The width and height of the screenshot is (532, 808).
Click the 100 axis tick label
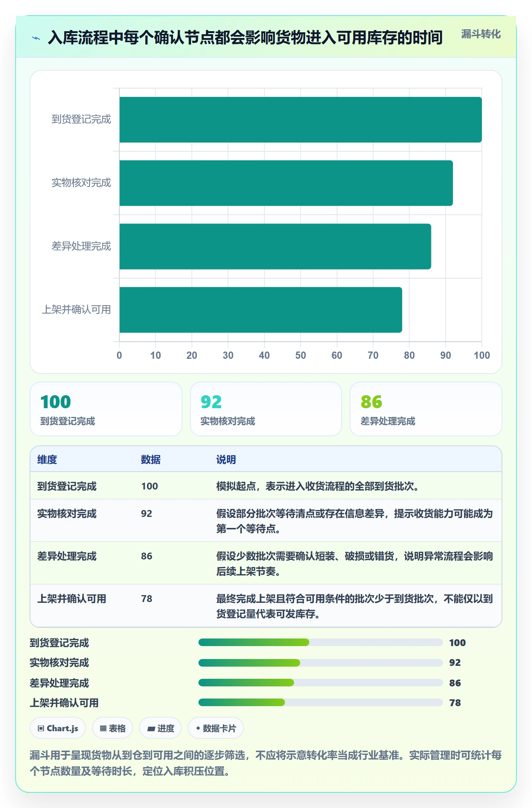pyautogui.click(x=482, y=355)
